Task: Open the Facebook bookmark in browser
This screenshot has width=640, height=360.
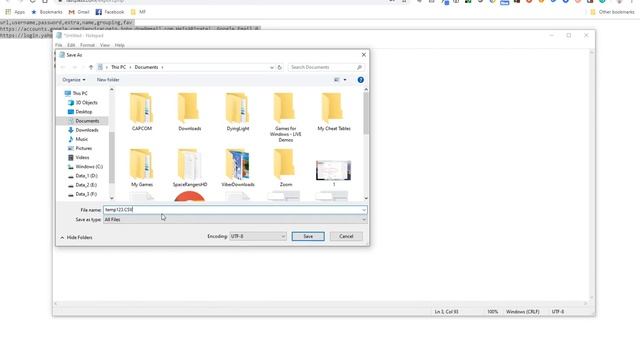Action: pyautogui.click(x=110, y=12)
